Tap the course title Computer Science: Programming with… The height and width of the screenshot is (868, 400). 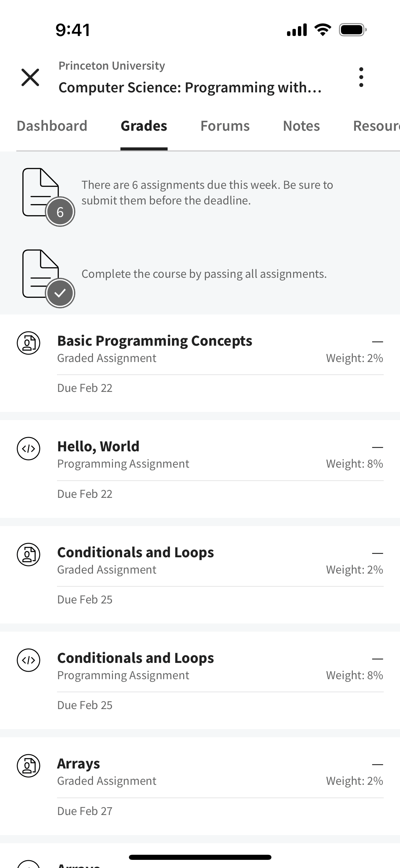(x=190, y=88)
